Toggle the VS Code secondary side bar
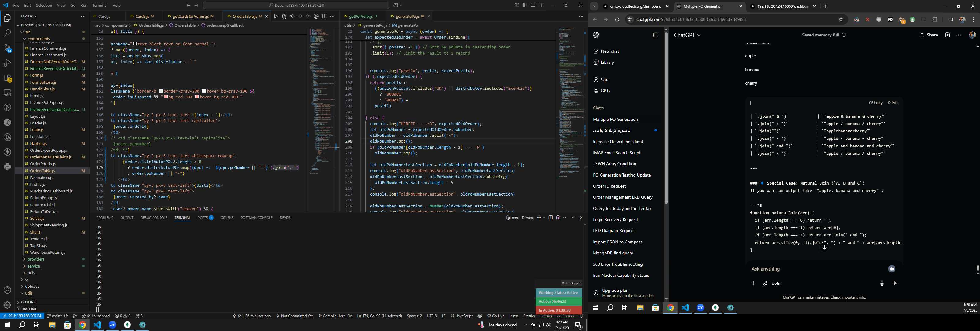The image size is (980, 331). (541, 5)
